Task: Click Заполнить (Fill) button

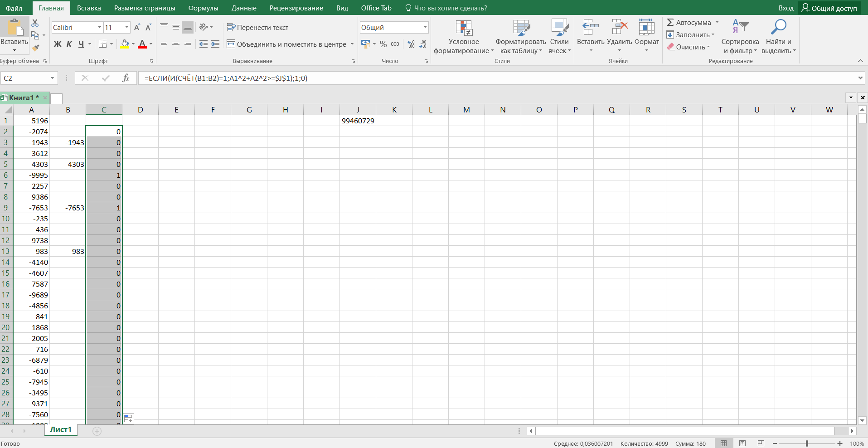Action: (x=690, y=35)
